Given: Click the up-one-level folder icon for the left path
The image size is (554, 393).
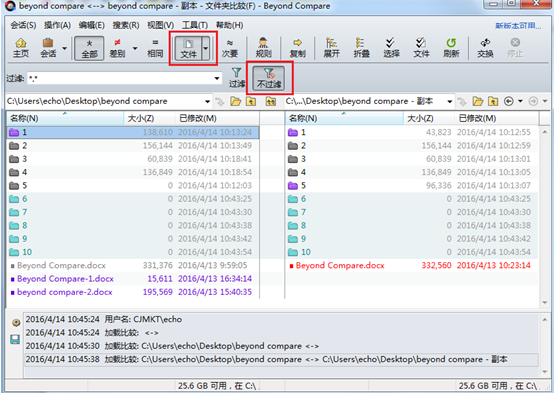Looking at the screenshot, I should pyautogui.click(x=251, y=102).
